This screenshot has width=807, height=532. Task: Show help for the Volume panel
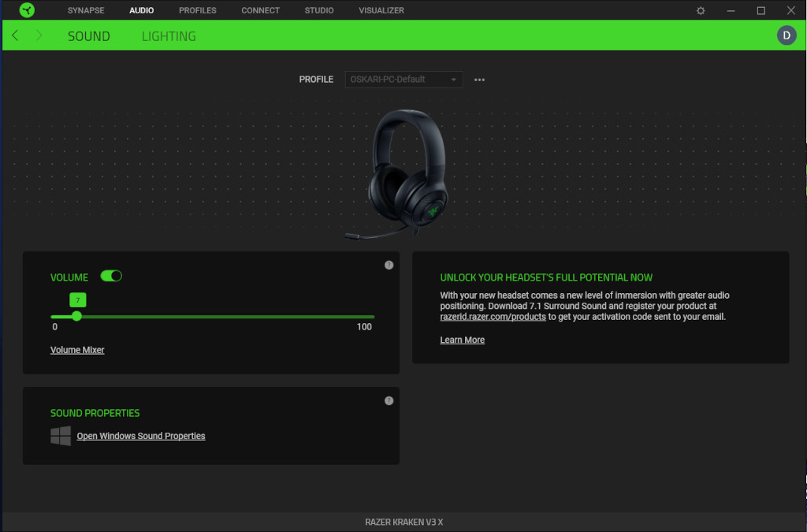(x=389, y=265)
